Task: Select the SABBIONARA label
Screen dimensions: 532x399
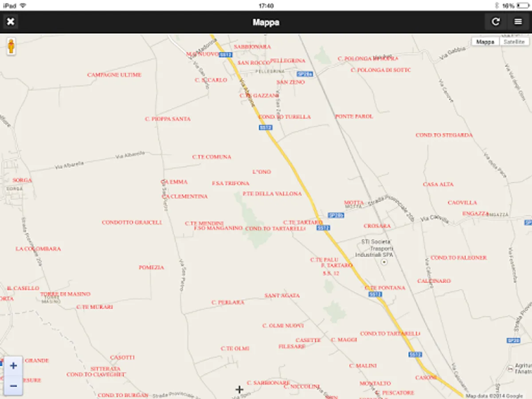Action: [252, 47]
